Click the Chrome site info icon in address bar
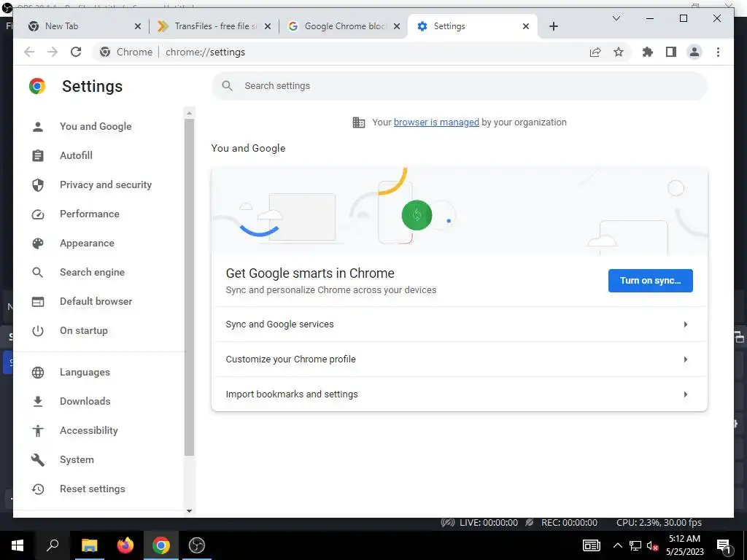Viewport: 747px width, 560px height. [105, 52]
